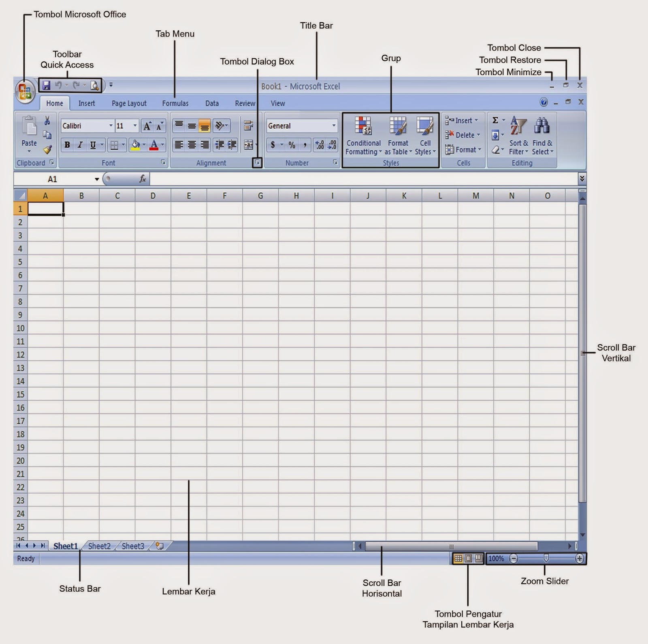The image size is (648, 644).
Task: Open the font size 11 dropdown
Action: (x=135, y=126)
